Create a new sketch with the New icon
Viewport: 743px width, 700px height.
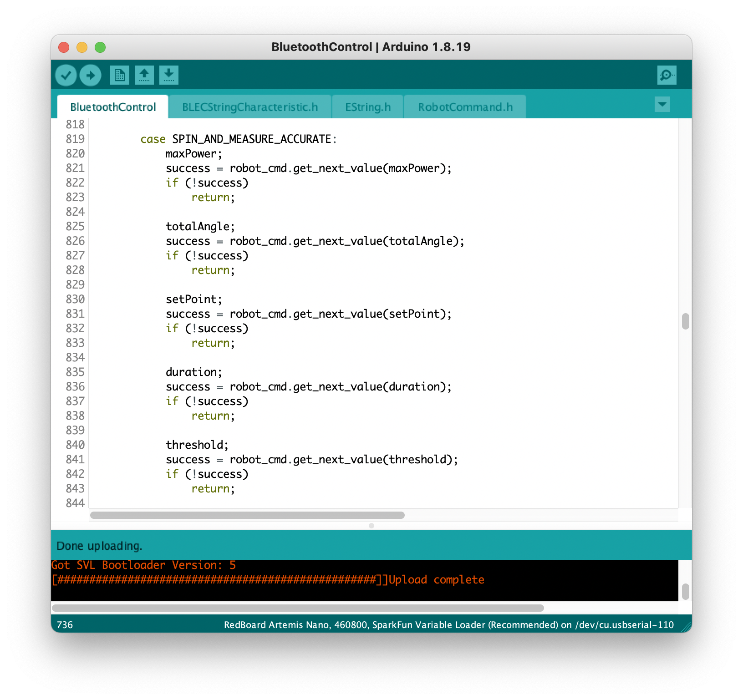pyautogui.click(x=120, y=75)
